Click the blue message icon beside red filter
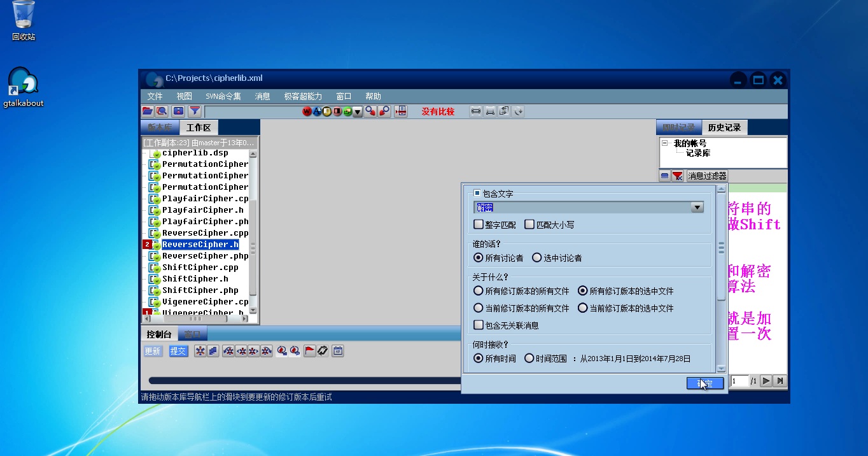 pos(664,176)
